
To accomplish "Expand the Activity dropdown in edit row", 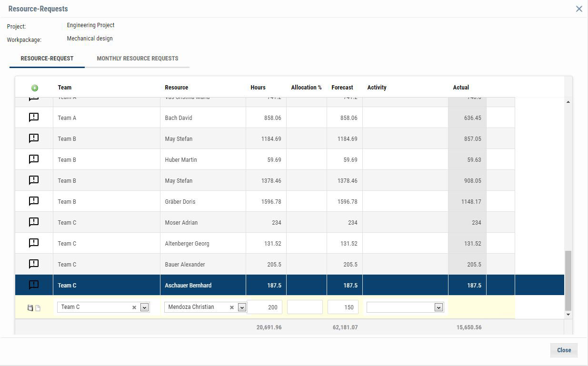I will pos(439,307).
